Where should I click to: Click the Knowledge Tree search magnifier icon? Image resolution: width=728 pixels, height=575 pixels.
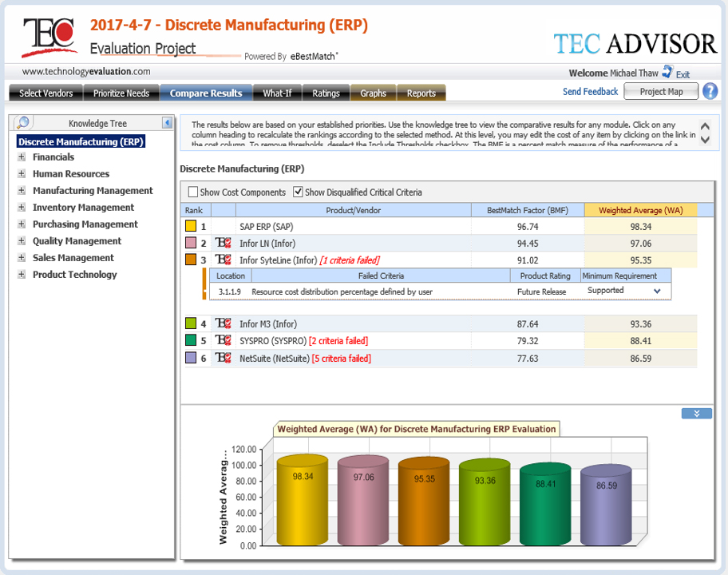coord(23,123)
